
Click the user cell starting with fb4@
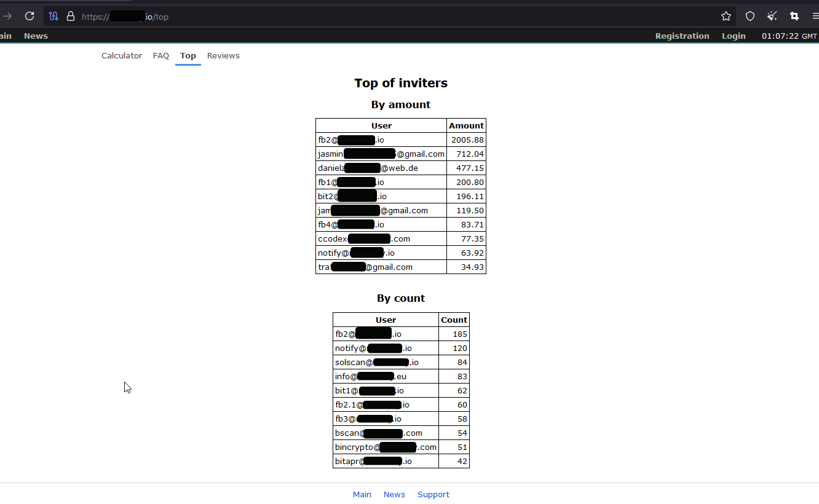click(381, 224)
